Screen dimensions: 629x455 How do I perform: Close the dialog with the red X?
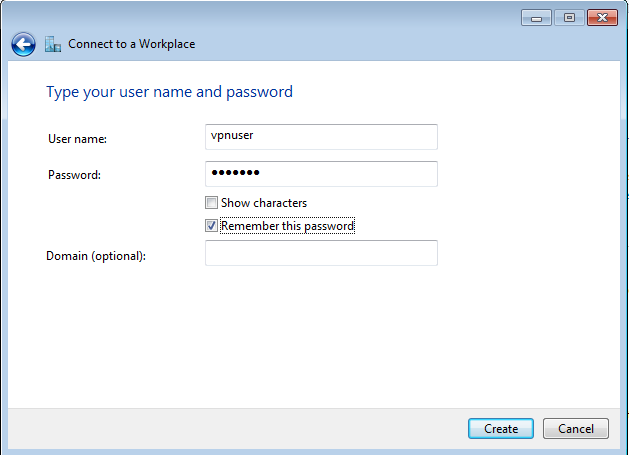coord(602,17)
